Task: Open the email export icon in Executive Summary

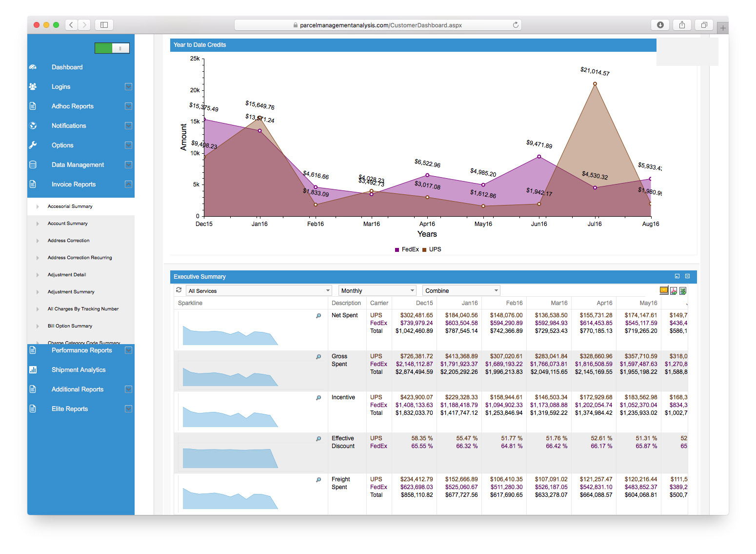Action: (x=664, y=290)
